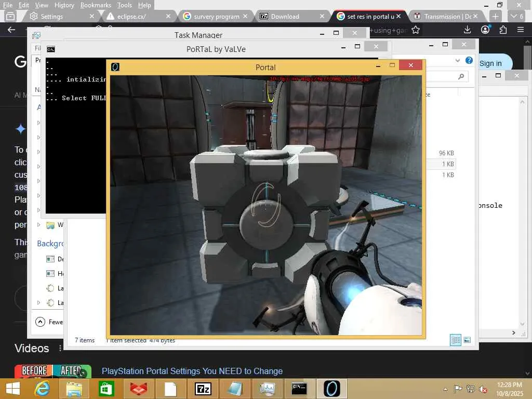The height and width of the screenshot is (399, 532).
Task: Click the Task Manager title bar icon
Action: tap(36, 35)
